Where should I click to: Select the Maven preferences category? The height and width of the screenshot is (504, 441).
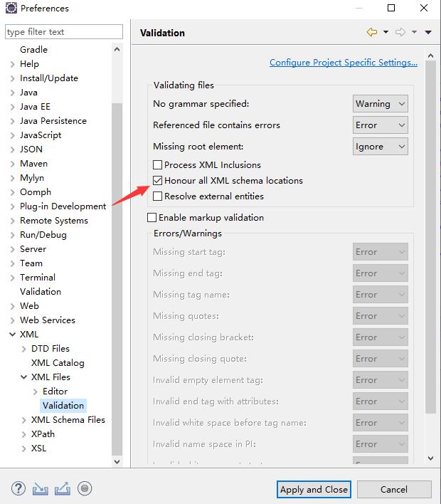[x=33, y=164]
